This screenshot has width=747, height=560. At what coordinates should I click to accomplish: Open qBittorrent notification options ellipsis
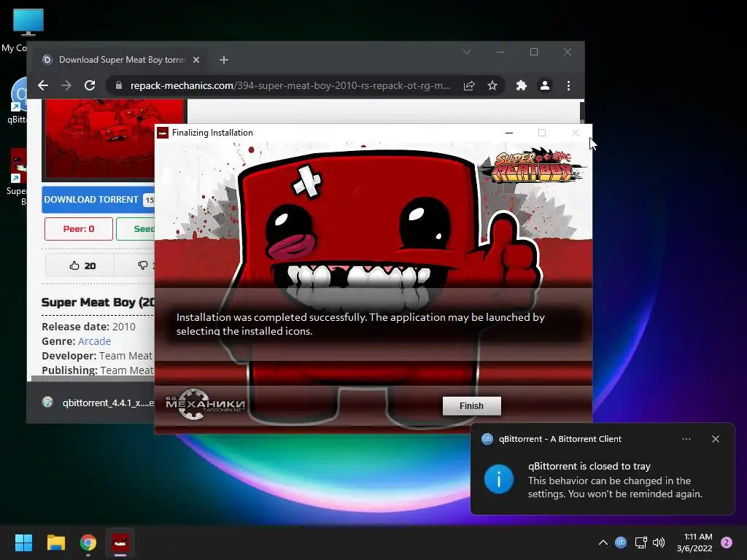[x=686, y=439]
